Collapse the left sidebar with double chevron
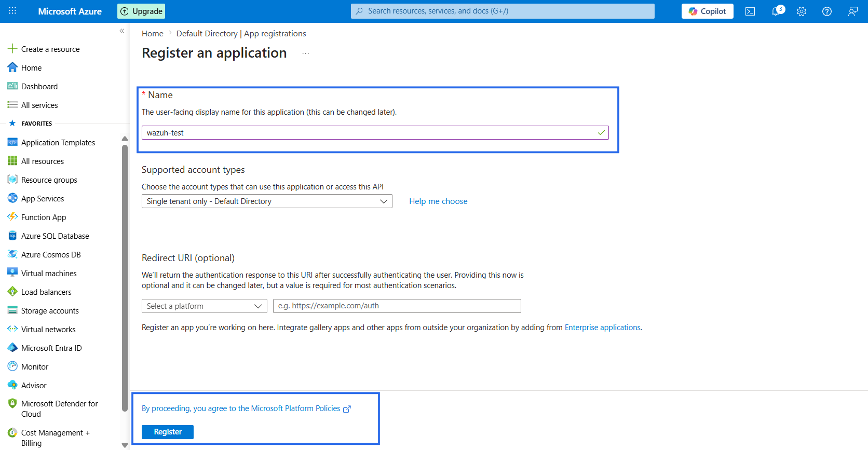Image resolution: width=868 pixels, height=450 pixels. point(121,31)
